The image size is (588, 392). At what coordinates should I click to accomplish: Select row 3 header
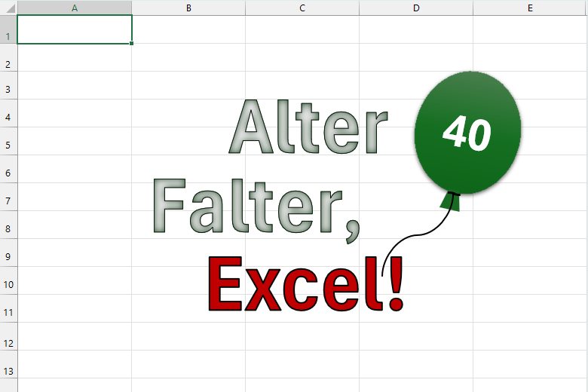click(x=8, y=85)
